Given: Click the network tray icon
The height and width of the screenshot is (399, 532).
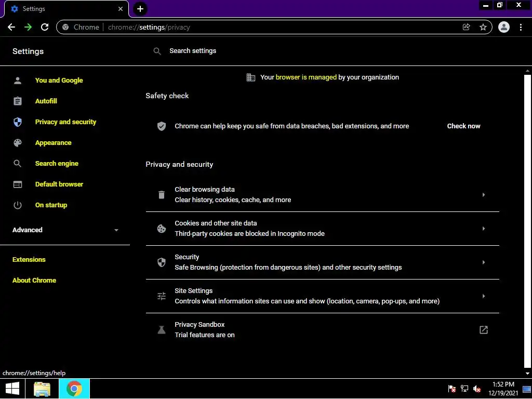Looking at the screenshot, I should click(464, 389).
